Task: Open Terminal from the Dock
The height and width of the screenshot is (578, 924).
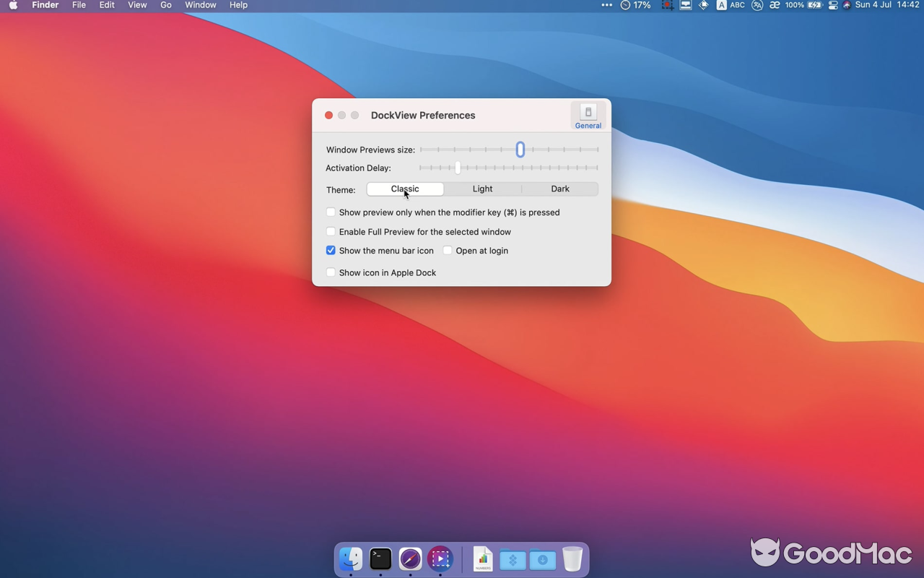Action: coord(380,558)
